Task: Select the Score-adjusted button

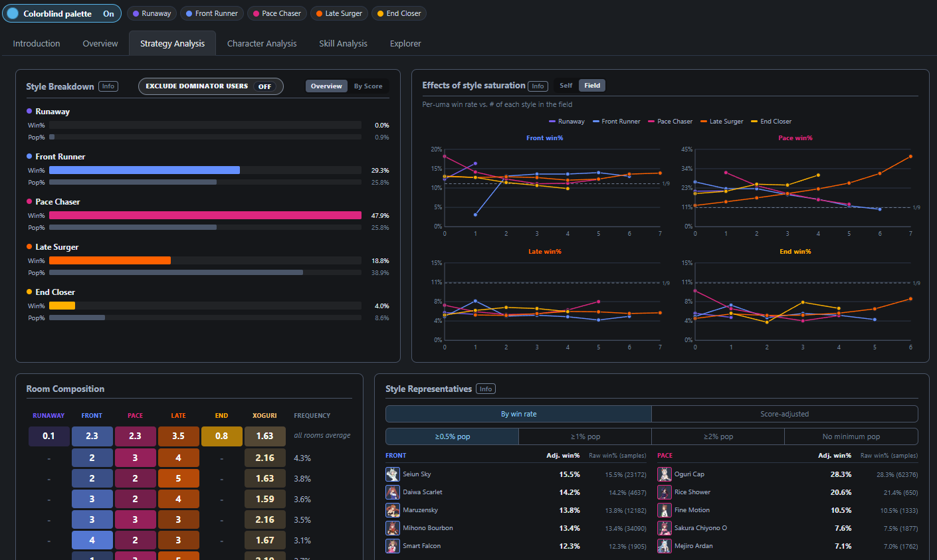Action: (x=785, y=414)
